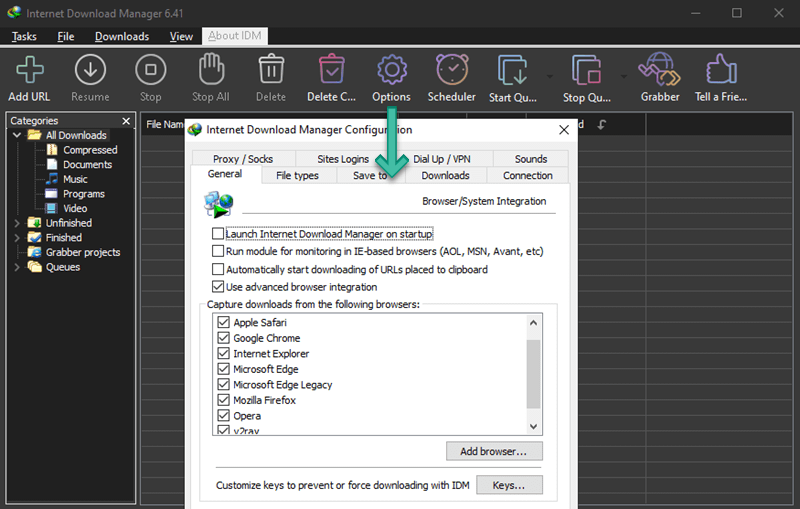
Task: Click the Stop All hand icon
Action: [211, 69]
